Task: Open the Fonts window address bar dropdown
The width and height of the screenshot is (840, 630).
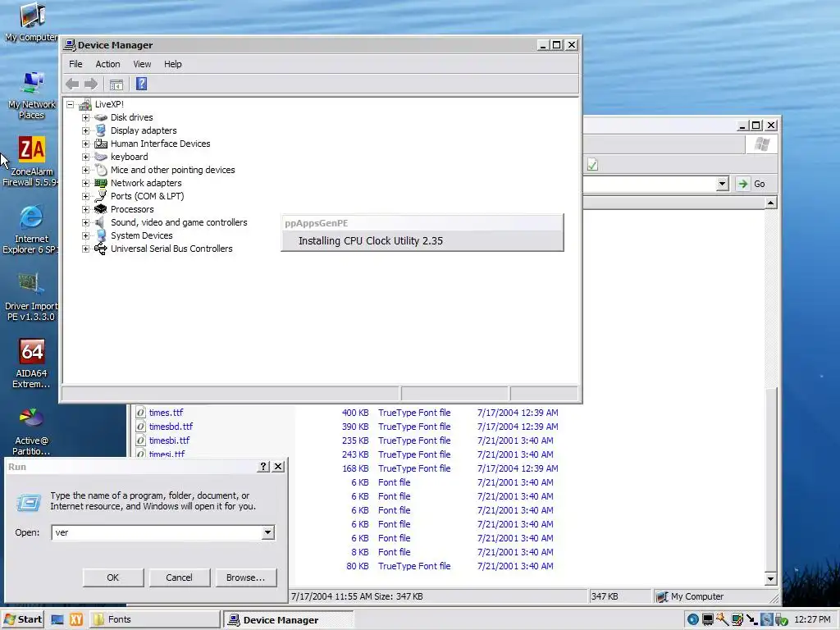Action: coord(722,184)
